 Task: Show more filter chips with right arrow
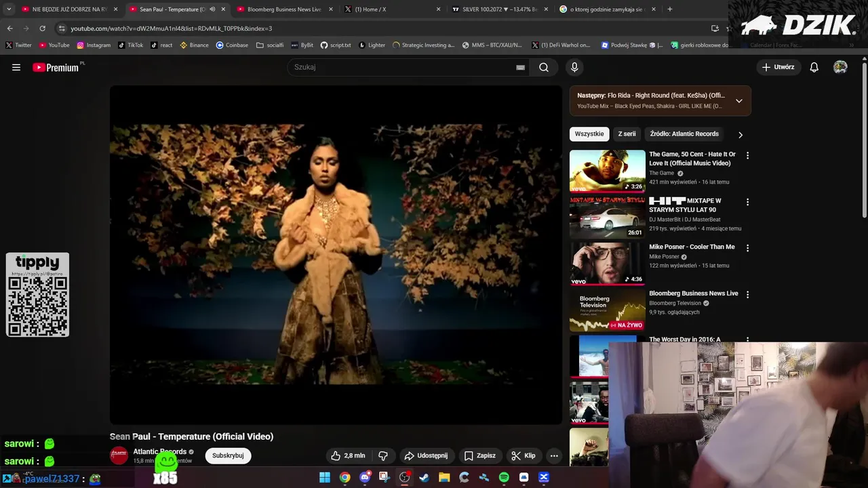(741, 134)
